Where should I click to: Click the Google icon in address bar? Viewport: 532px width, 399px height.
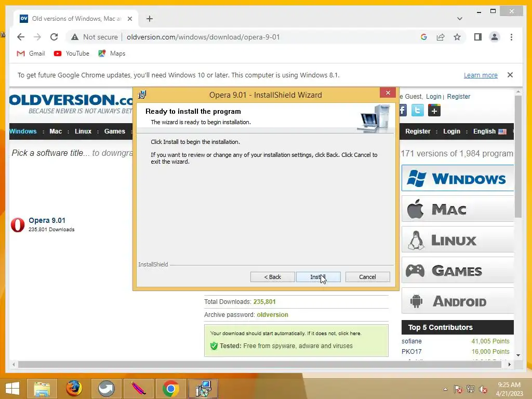(423, 37)
